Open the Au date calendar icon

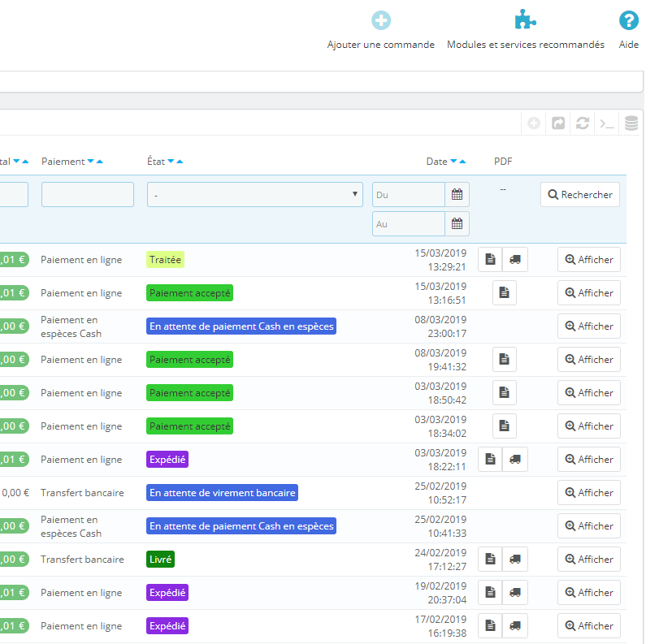(x=457, y=223)
